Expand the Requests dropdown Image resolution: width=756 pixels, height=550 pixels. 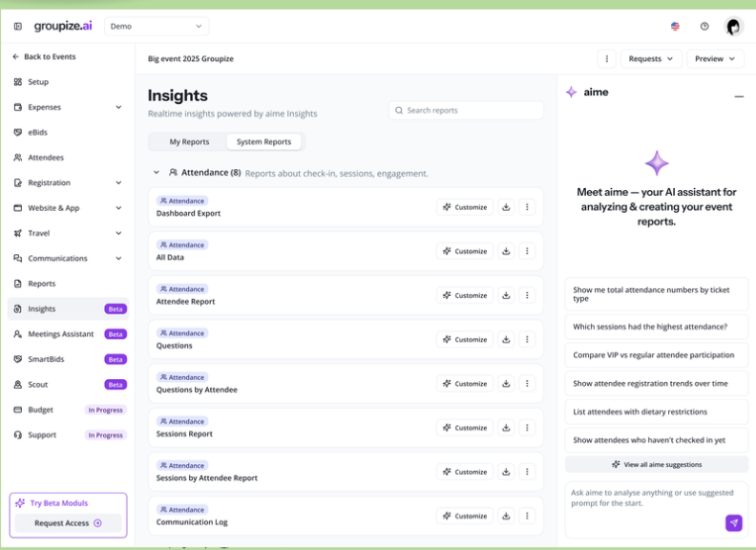coord(651,59)
